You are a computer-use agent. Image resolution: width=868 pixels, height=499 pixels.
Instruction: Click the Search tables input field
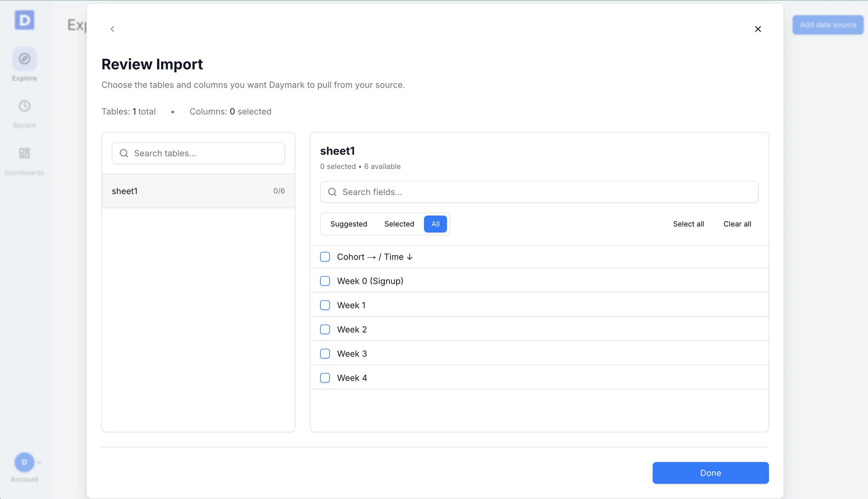(198, 153)
